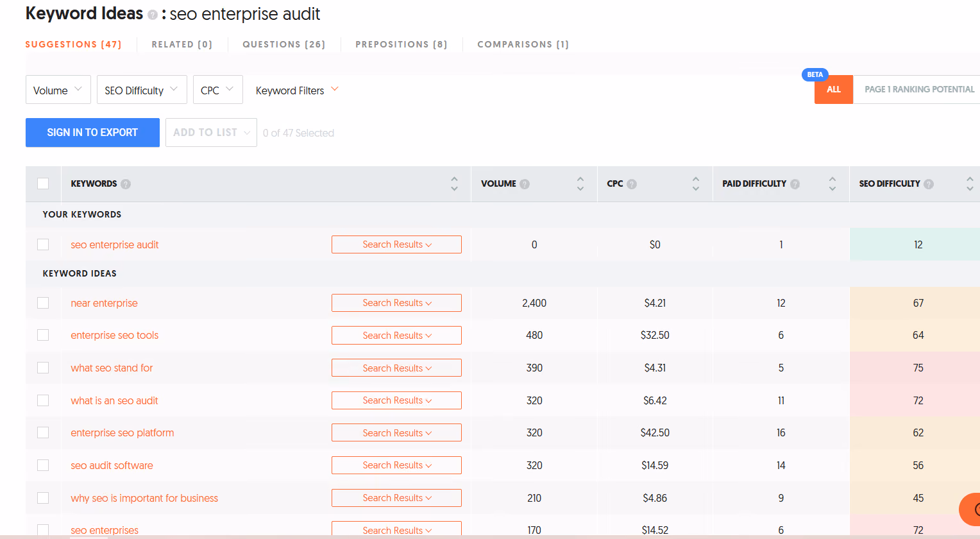Click the CPC value $14.59
Viewport: 980px width, 539px height.
pyautogui.click(x=655, y=465)
